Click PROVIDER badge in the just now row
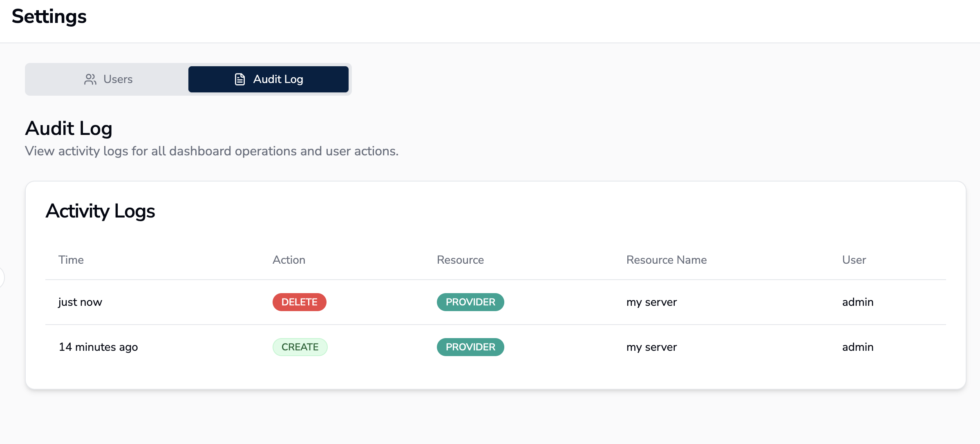980x444 pixels. point(470,302)
